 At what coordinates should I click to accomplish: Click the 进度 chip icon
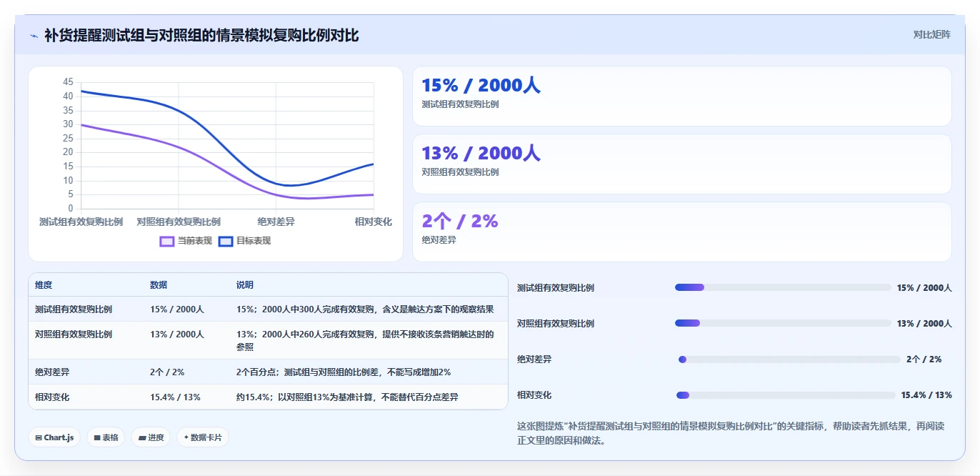[x=142, y=437]
